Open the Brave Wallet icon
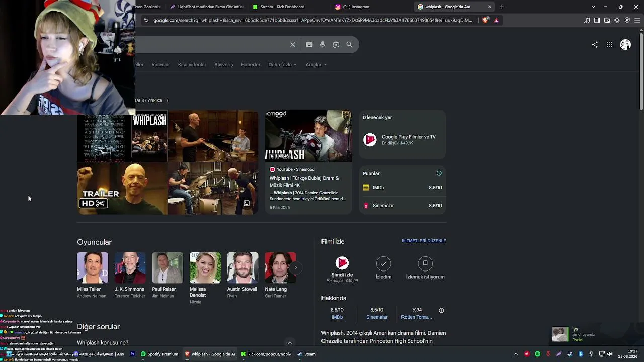 tap(607, 20)
